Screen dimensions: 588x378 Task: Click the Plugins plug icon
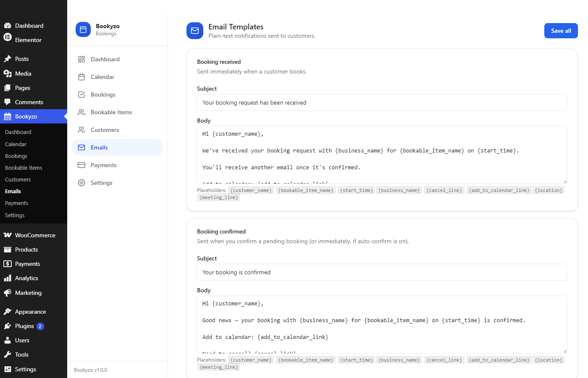click(8, 326)
